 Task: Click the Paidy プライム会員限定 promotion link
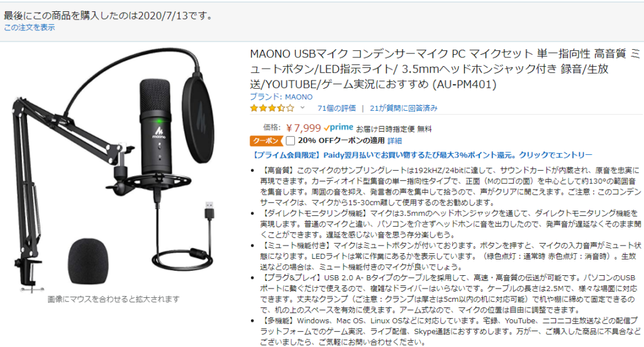(421, 155)
